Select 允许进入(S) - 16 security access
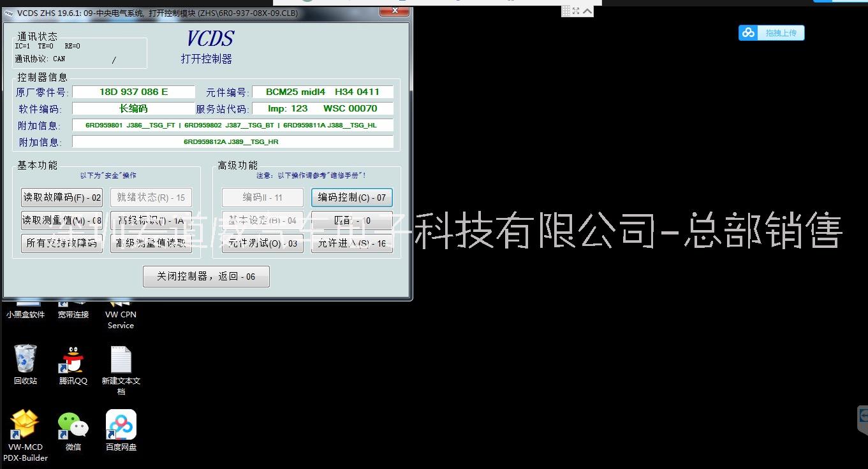The image size is (868, 469). pos(351,243)
